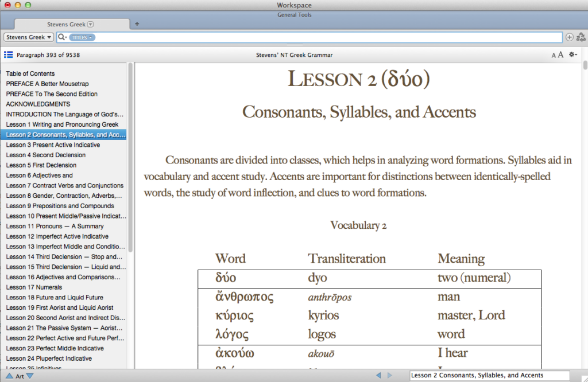Click the meaning 'two (numeral)'
588x382 pixels.
tap(474, 278)
